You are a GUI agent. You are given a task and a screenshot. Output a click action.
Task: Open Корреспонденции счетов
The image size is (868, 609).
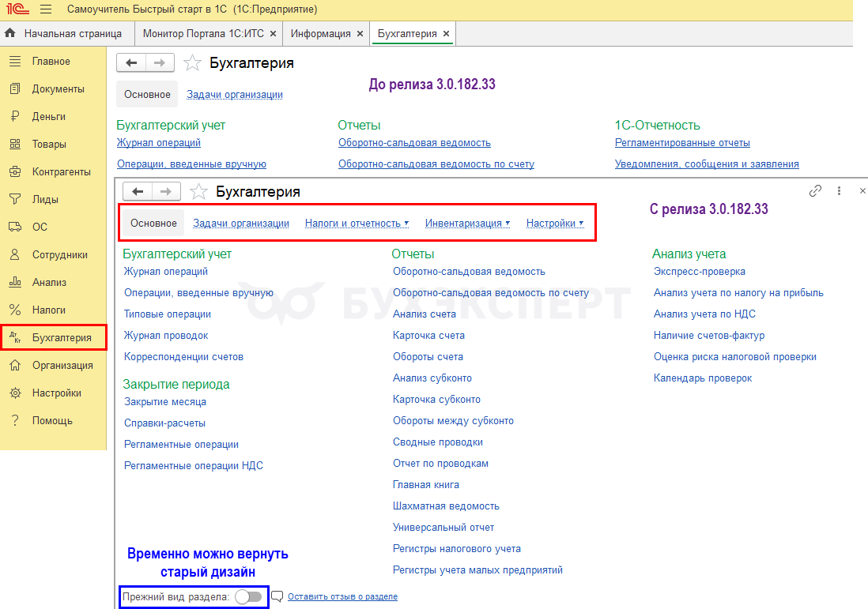[183, 357]
